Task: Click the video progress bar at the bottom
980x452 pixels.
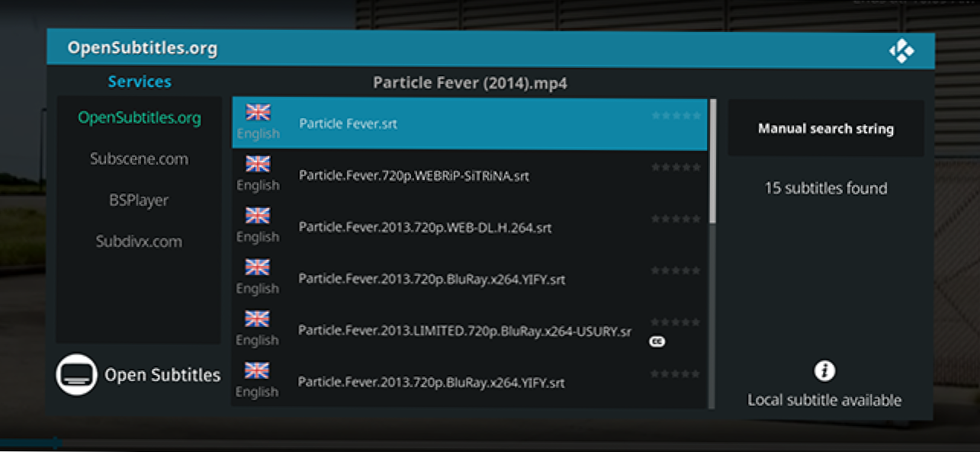Action: 488,442
